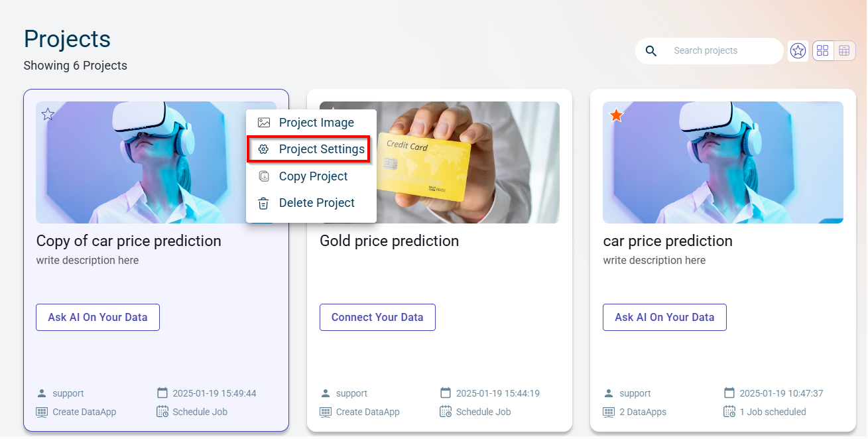Open 1 Job scheduled link

pos(773,412)
